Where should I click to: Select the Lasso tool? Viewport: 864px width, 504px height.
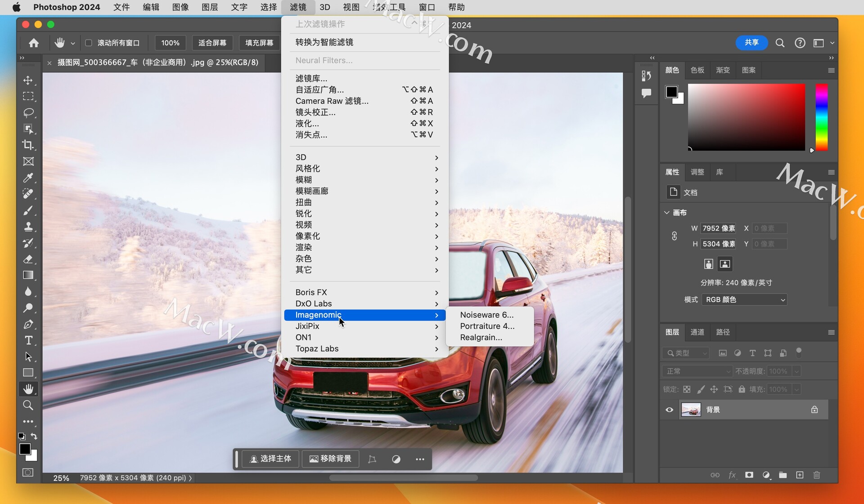[x=28, y=112]
